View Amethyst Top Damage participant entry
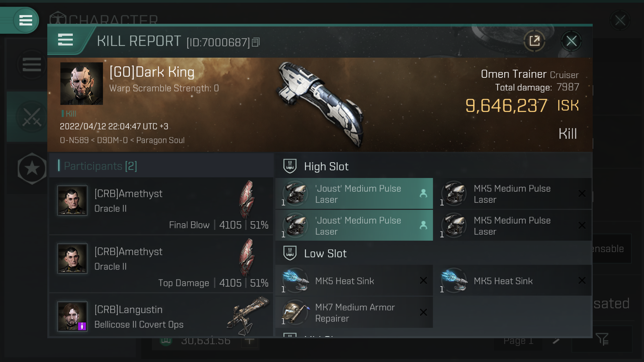The width and height of the screenshot is (644, 362). (x=161, y=264)
